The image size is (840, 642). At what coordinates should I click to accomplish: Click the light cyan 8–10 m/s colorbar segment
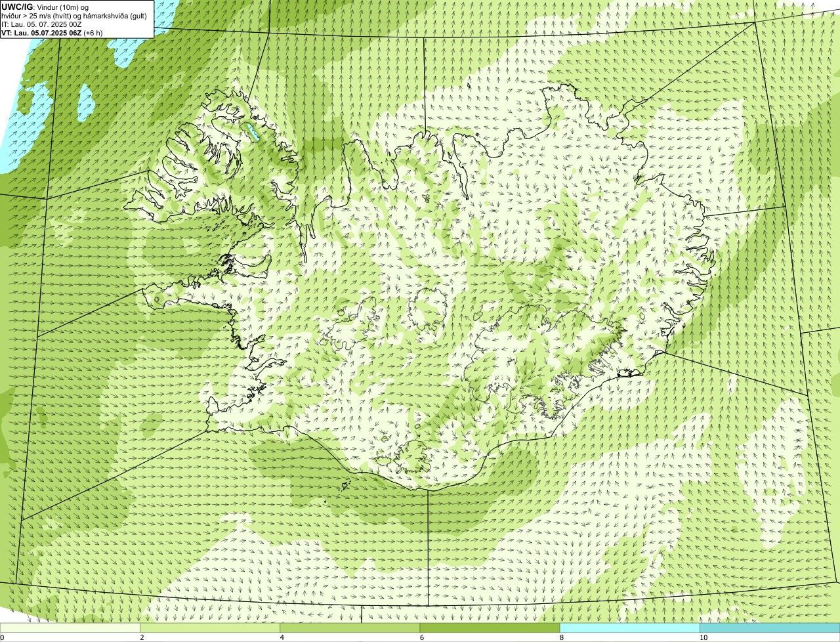tap(629, 628)
